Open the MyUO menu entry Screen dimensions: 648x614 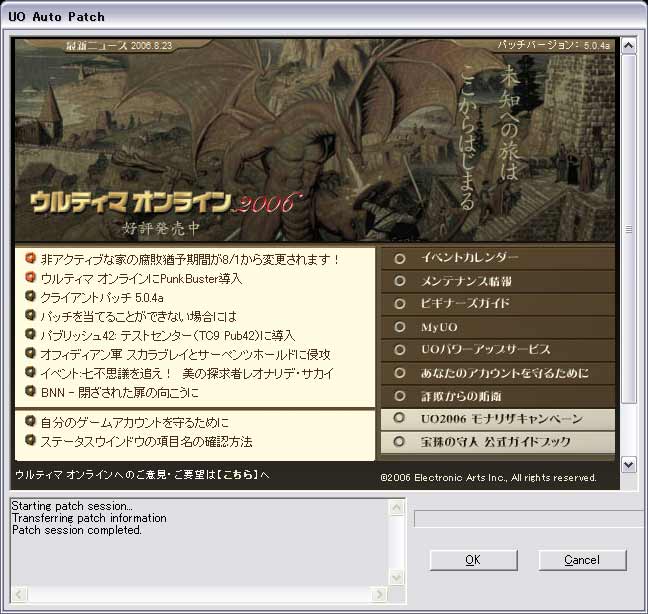[498, 327]
